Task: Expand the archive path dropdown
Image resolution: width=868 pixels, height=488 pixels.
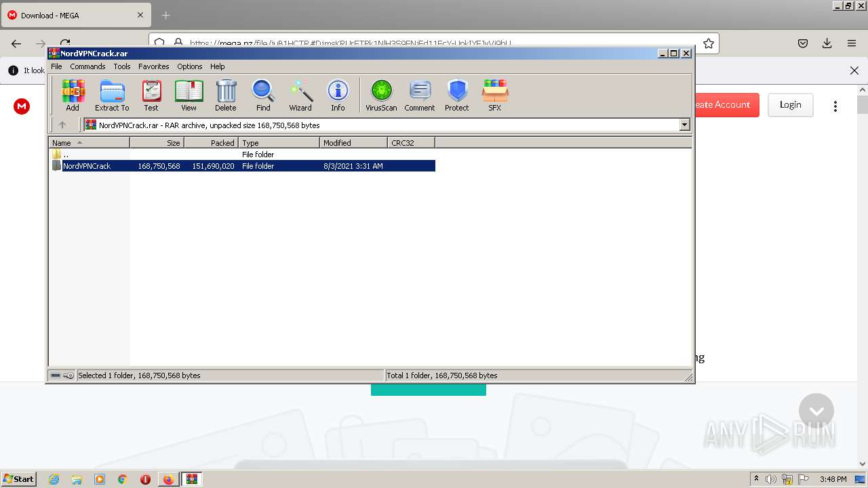Action: [684, 125]
